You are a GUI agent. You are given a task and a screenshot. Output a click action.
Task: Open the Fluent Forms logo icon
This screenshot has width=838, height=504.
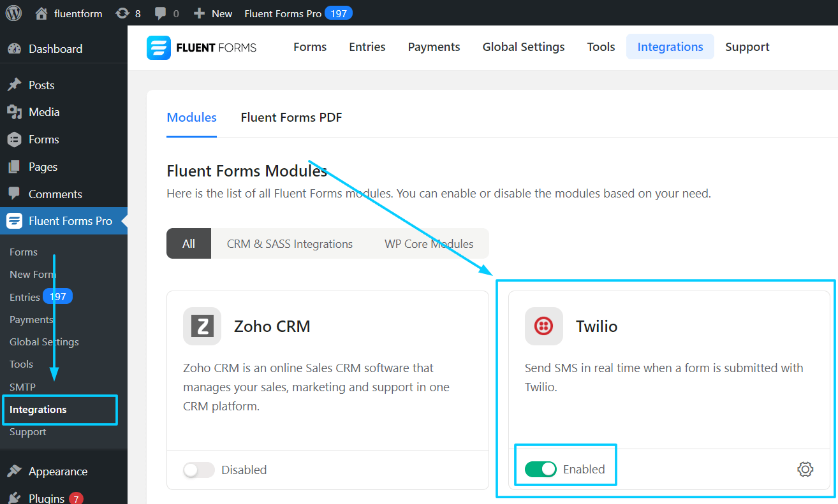tap(157, 47)
